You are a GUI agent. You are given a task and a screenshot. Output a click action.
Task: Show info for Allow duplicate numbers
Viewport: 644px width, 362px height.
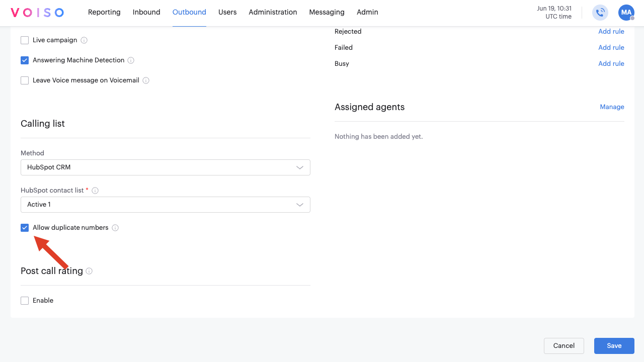tap(115, 228)
